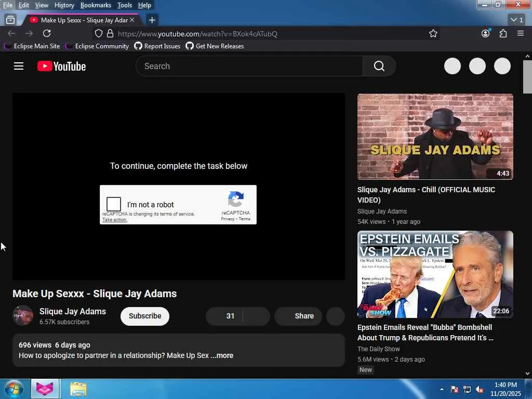Viewport: 532px width, 399px height.
Task: Reload the page with the refresh icon
Action: [x=47, y=33]
